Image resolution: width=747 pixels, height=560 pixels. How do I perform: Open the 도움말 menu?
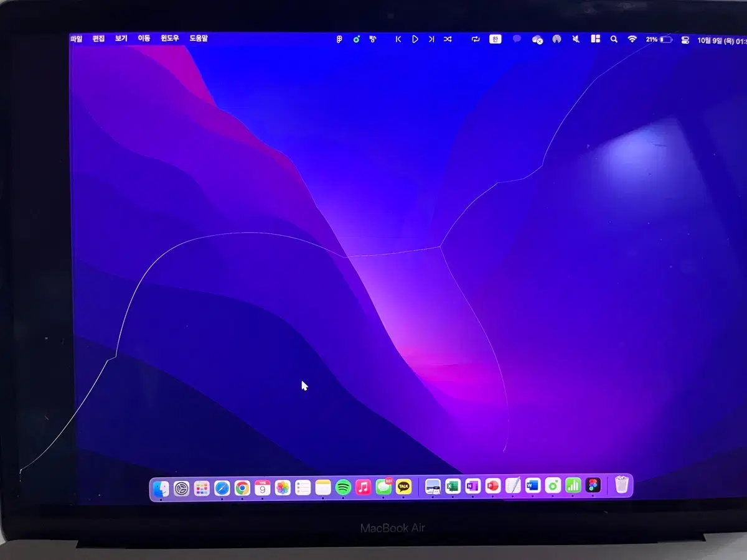tap(199, 39)
